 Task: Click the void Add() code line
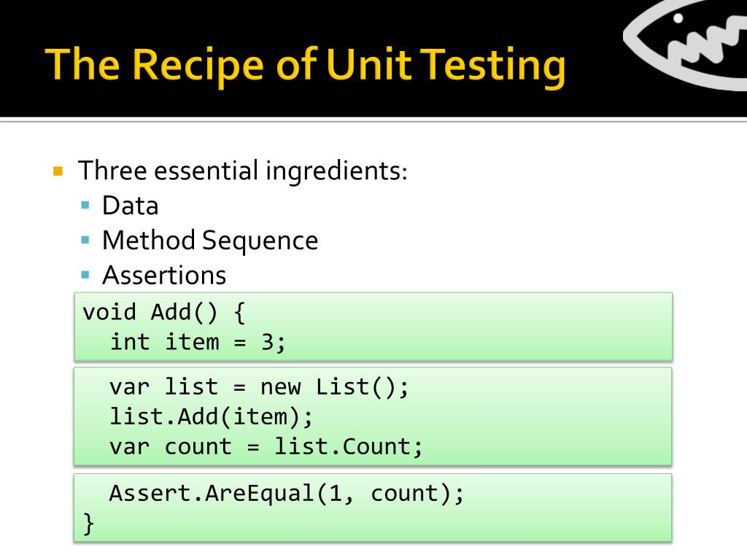click(163, 313)
